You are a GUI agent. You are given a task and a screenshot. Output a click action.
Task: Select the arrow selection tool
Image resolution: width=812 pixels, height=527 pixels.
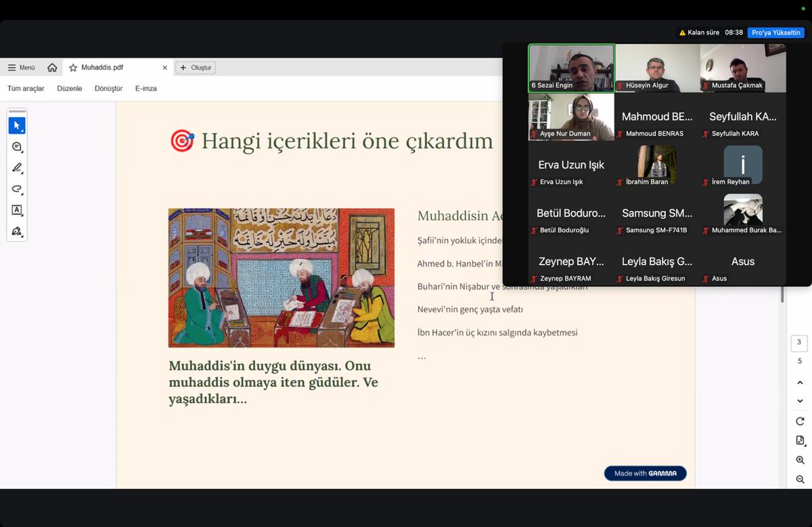(17, 125)
